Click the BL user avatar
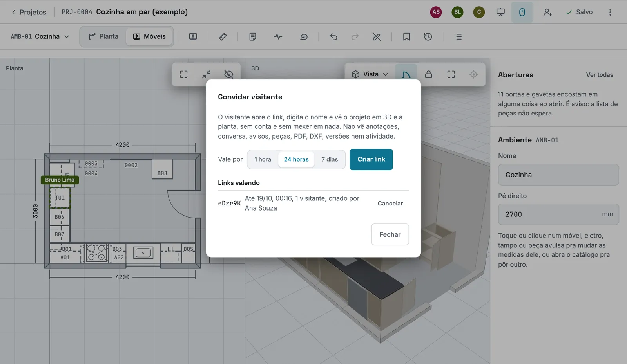Viewport: 627px width, 364px height. (457, 12)
